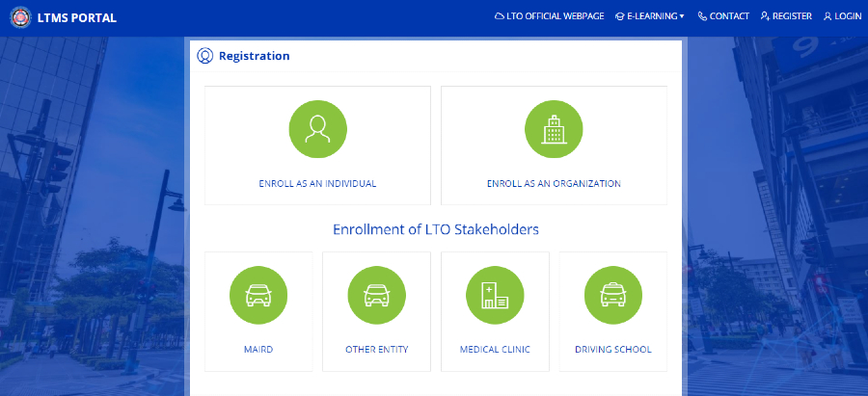Click the green individual person icon

coord(317,129)
